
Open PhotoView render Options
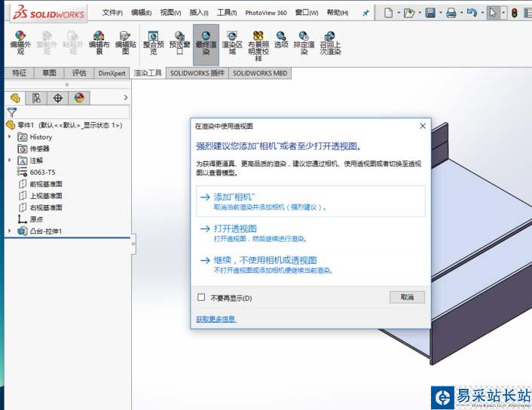[x=281, y=39]
